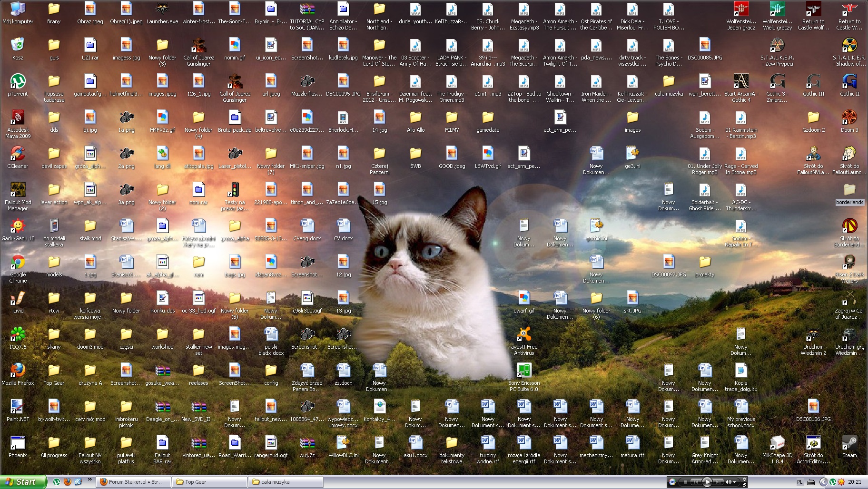The width and height of the screenshot is (868, 489).
Task: Select the UZI.rar archive file
Action: [90, 49]
